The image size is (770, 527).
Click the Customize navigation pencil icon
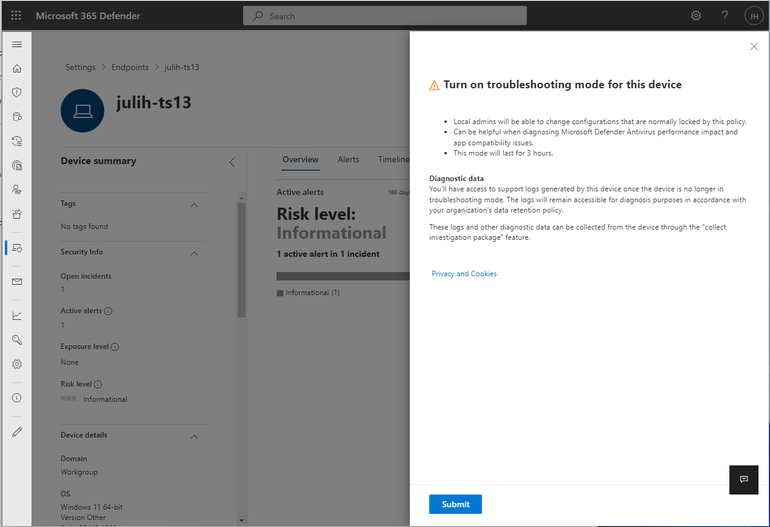(17, 432)
